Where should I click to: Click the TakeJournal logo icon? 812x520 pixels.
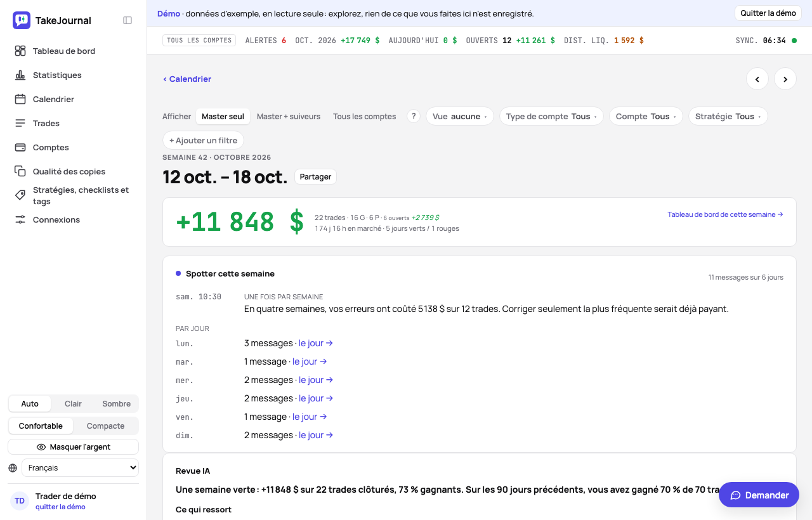click(x=22, y=20)
